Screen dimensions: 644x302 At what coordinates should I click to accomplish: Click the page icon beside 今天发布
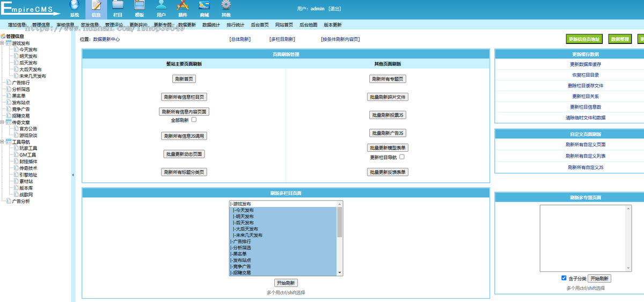coord(16,49)
